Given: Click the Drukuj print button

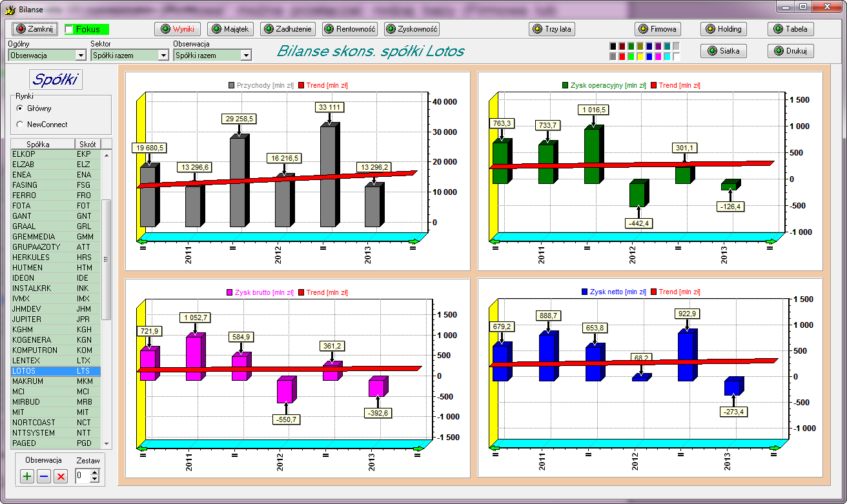Looking at the screenshot, I should (791, 51).
